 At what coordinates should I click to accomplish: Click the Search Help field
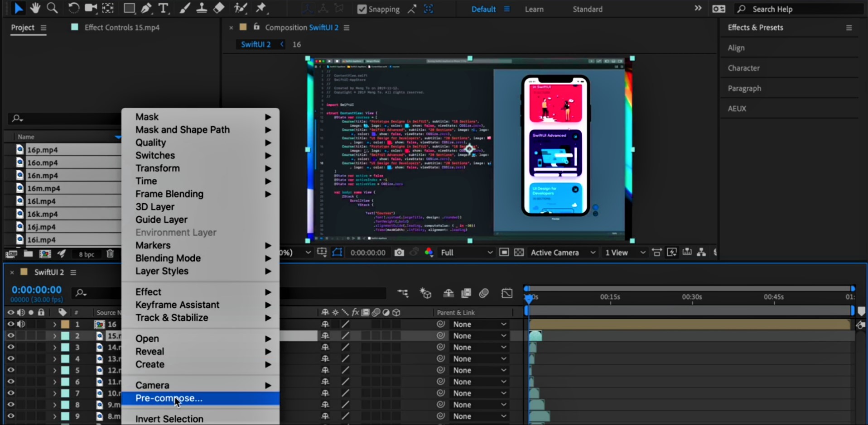[x=799, y=9]
